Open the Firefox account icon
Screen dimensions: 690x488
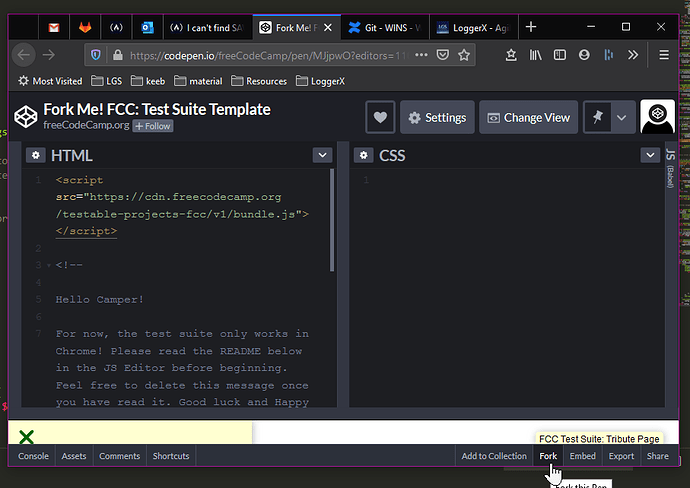[x=584, y=55]
